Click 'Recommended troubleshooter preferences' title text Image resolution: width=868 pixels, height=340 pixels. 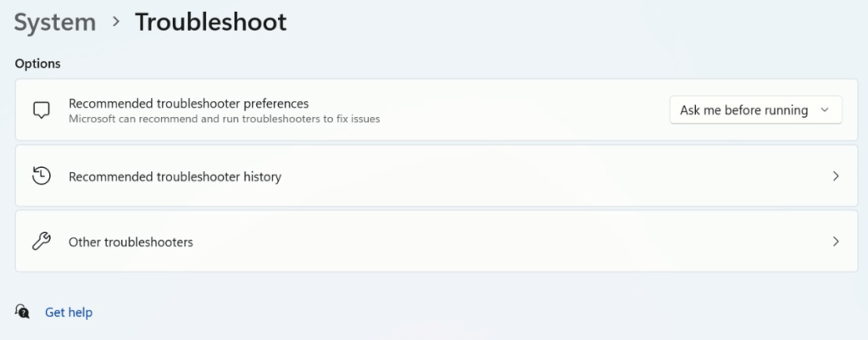pos(188,103)
